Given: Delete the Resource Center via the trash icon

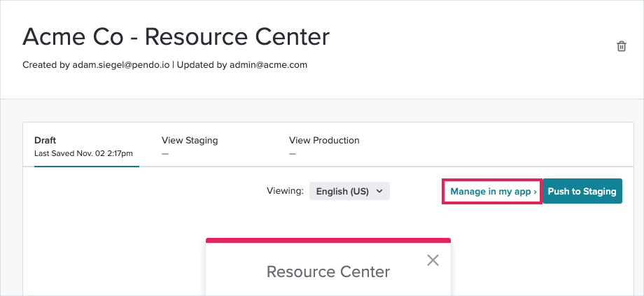Looking at the screenshot, I should (x=622, y=46).
